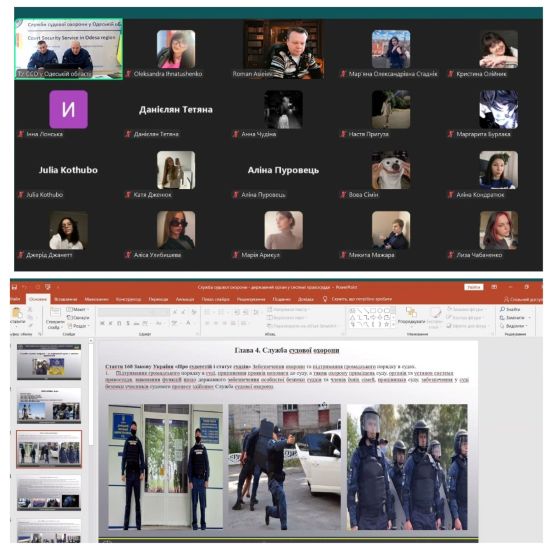Click the Copy icon in clipboard group
The width and height of the screenshot is (550, 550).
pyautogui.click(x=30, y=317)
